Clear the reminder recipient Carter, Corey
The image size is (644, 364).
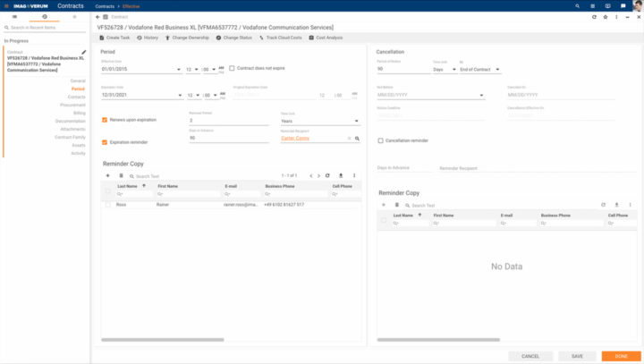tap(349, 139)
